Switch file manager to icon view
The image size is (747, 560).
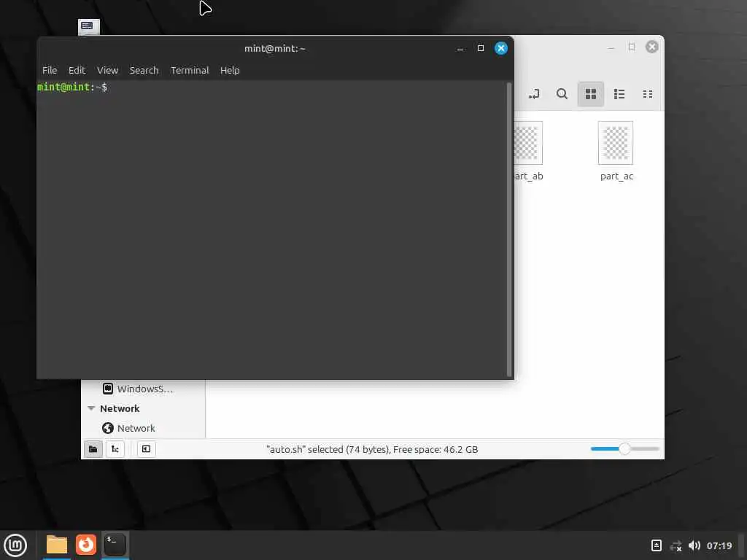pos(591,94)
